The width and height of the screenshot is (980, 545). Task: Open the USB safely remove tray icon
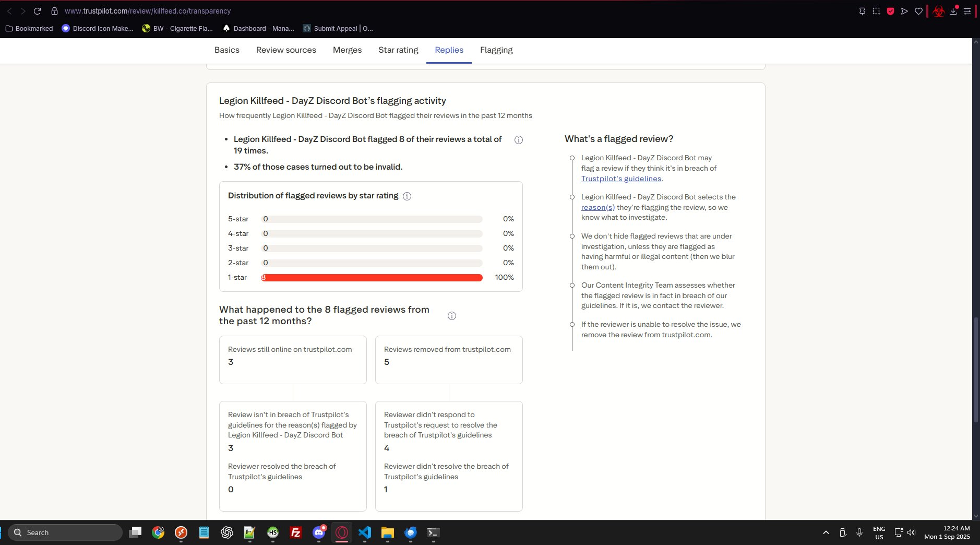coord(843,532)
